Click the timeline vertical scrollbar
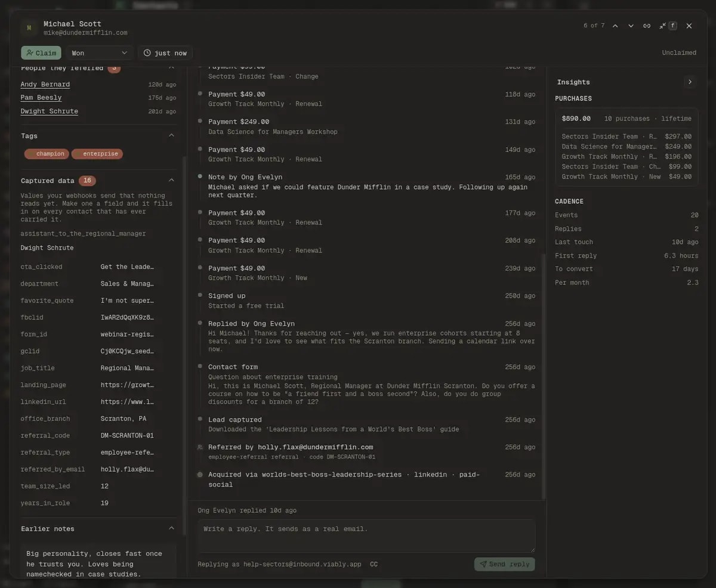The width and height of the screenshot is (716, 588). (x=542, y=376)
